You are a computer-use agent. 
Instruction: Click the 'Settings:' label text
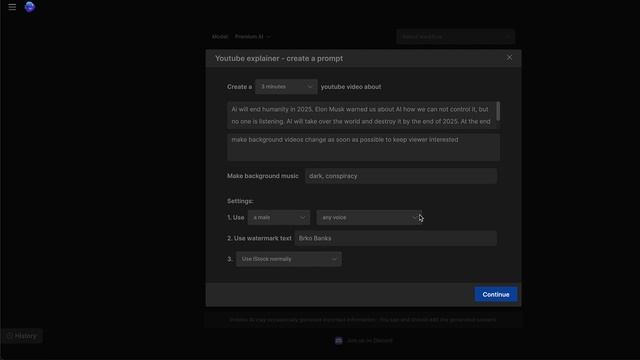click(x=240, y=201)
